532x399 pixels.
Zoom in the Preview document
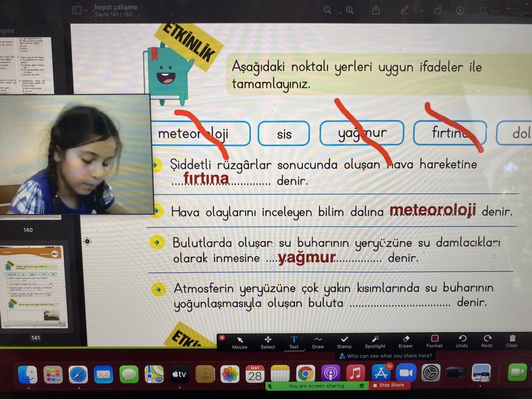[x=350, y=10]
